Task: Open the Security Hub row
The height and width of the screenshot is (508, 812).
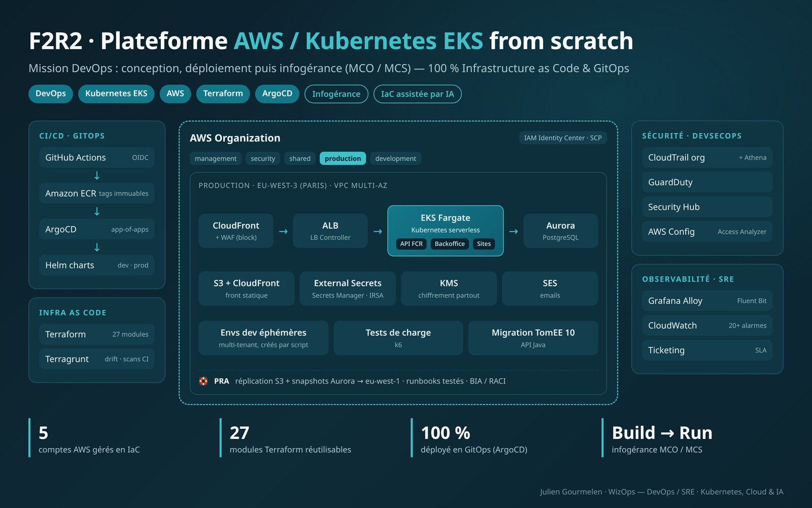Action: click(707, 207)
